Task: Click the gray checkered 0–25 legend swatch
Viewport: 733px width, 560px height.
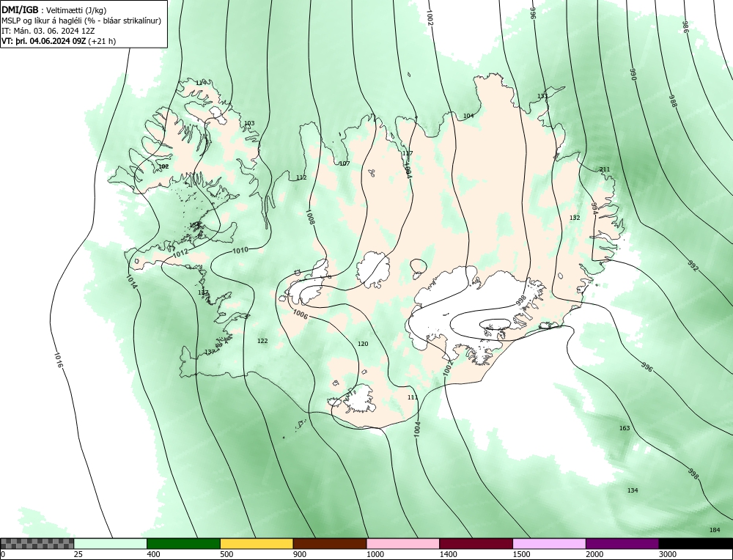Action: [x=37, y=544]
